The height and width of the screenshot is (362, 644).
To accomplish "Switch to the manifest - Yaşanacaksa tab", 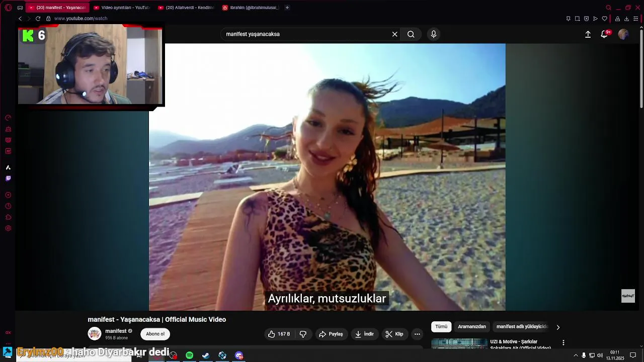I will coord(57,8).
